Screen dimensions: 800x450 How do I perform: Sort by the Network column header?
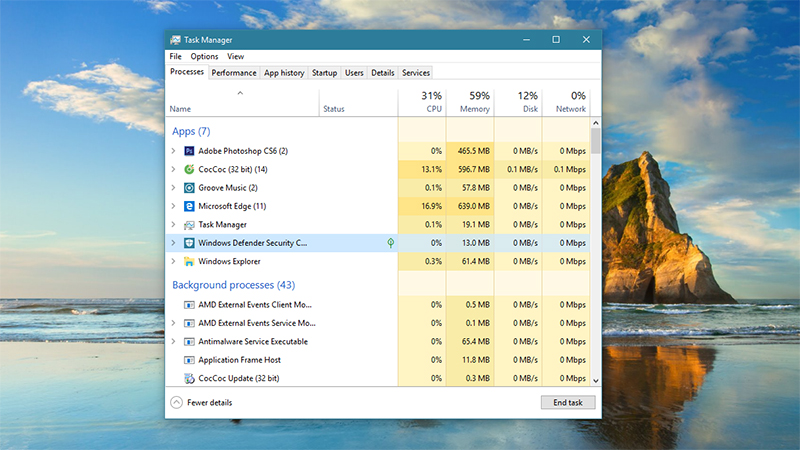coord(566,102)
